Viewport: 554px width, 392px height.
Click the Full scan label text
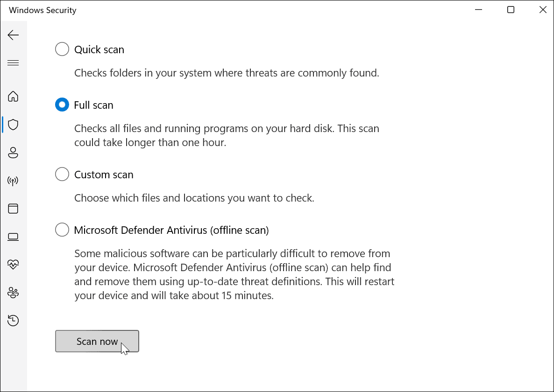point(93,105)
